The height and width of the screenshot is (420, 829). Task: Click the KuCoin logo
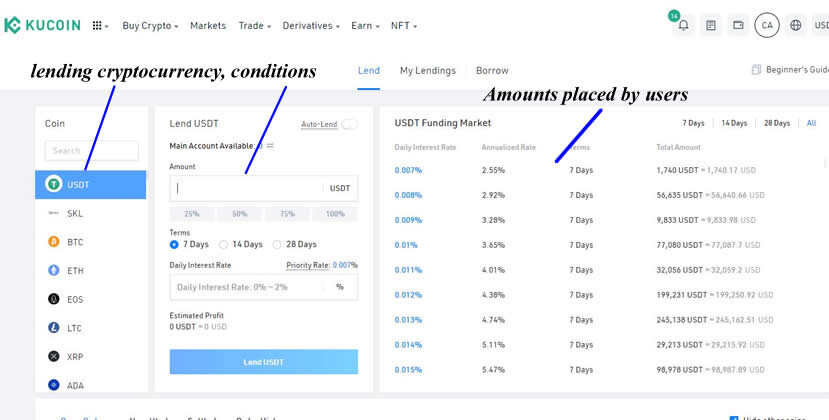click(42, 25)
